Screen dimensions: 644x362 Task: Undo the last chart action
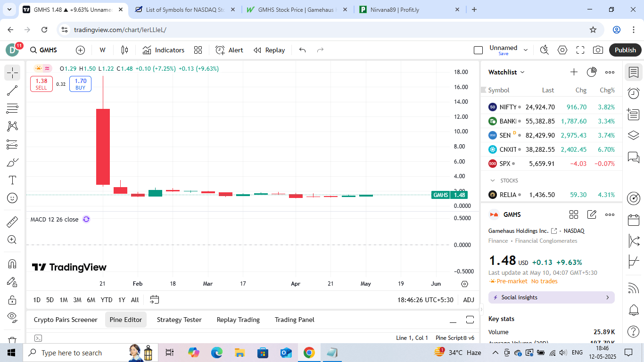[303, 50]
